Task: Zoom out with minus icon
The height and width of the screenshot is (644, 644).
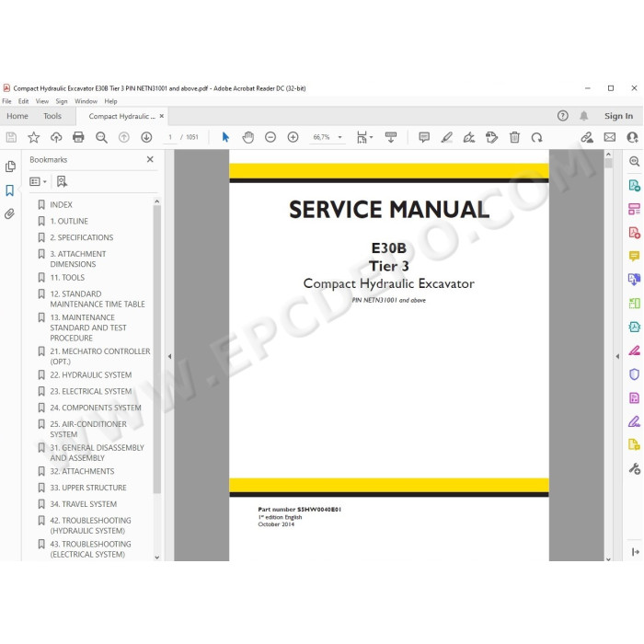Action: pos(270,137)
